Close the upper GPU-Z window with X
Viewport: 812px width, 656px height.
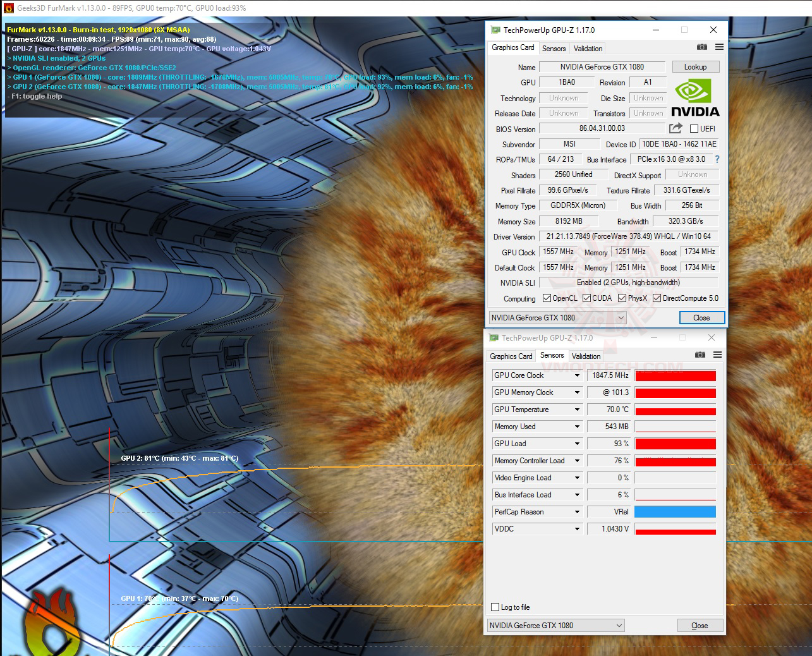pyautogui.click(x=713, y=30)
